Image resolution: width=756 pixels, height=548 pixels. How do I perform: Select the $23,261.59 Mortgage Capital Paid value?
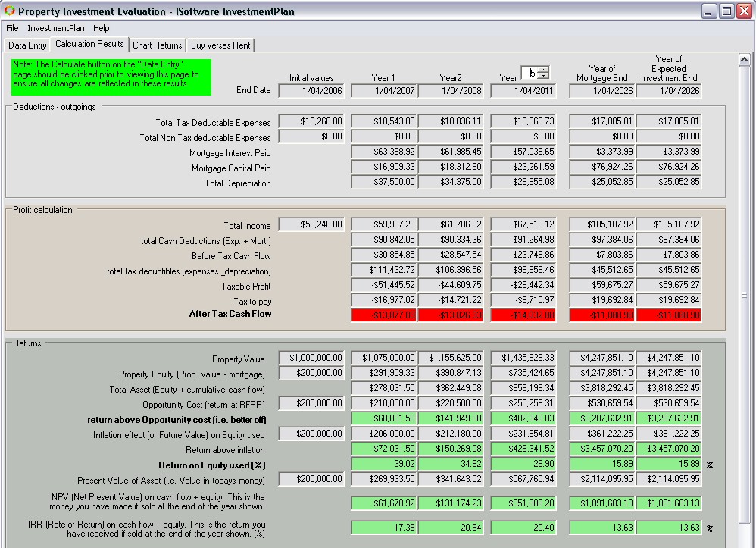[523, 167]
